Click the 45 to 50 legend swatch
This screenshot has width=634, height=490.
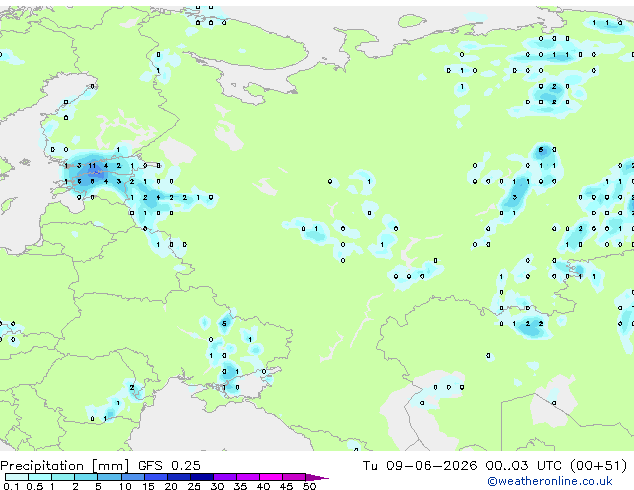294,477
